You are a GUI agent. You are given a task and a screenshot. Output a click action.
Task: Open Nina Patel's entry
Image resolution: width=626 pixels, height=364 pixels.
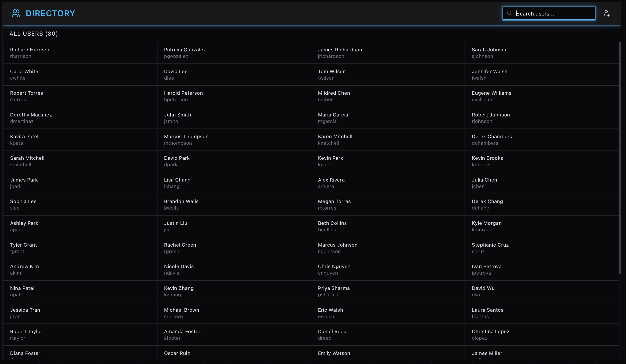click(x=80, y=292)
